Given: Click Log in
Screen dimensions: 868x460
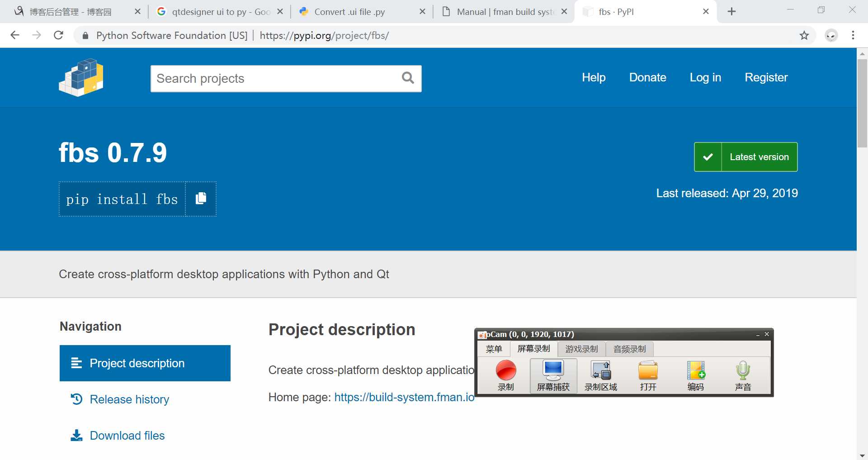Looking at the screenshot, I should (x=705, y=77).
